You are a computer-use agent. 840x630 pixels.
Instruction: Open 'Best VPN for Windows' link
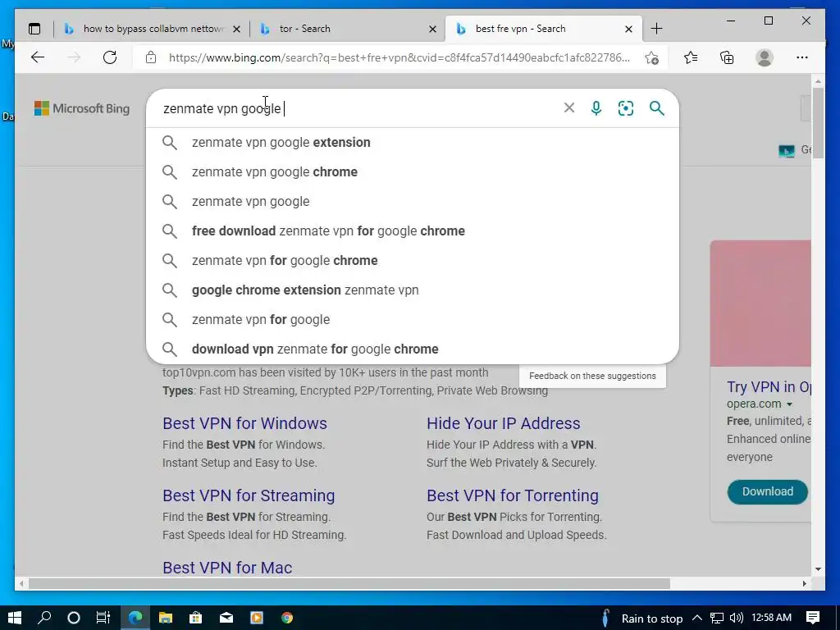pyautogui.click(x=244, y=423)
